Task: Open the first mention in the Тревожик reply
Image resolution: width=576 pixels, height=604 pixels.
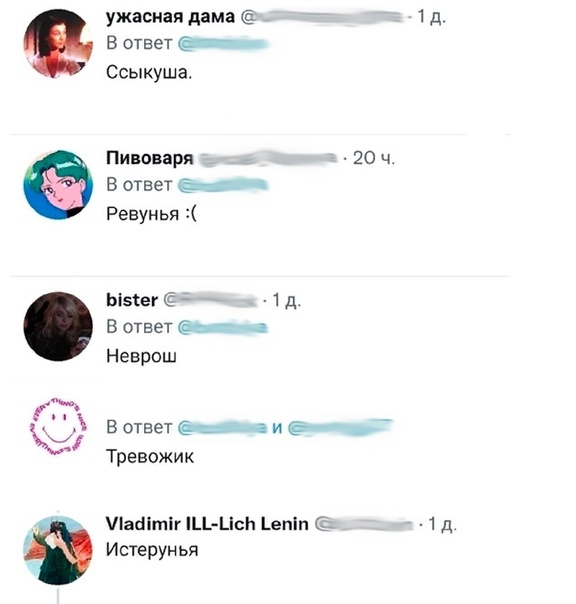Action: click(x=223, y=428)
